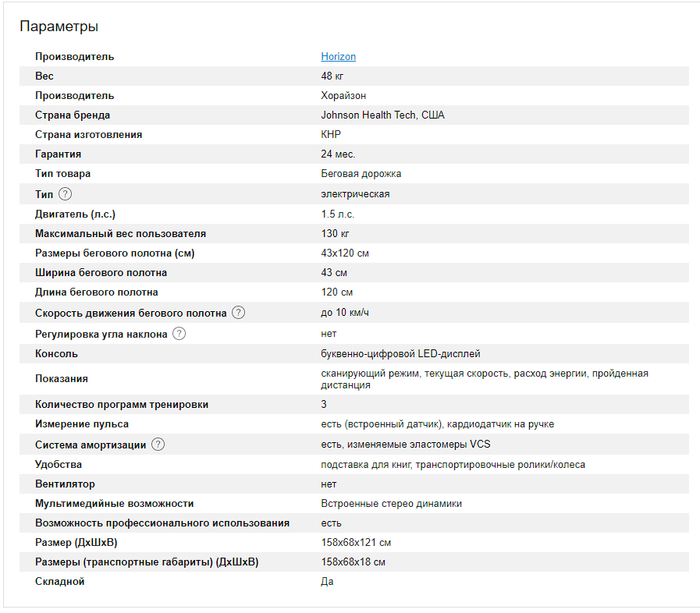Image resolution: width=700 pixels, height=613 pixels.
Task: Click the Johnson Health Tech, США value
Action: point(382,115)
